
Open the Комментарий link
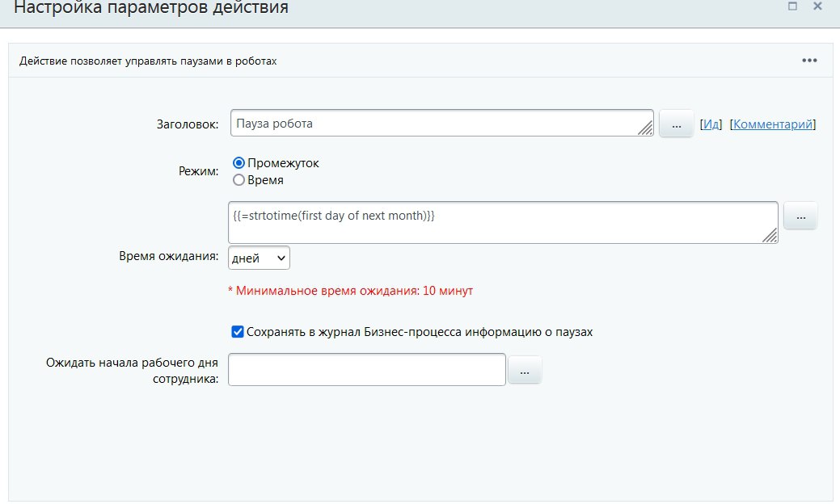pyautogui.click(x=772, y=124)
